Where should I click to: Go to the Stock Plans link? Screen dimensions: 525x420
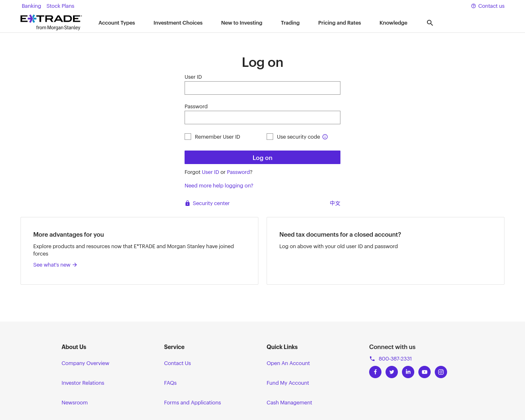(60, 6)
